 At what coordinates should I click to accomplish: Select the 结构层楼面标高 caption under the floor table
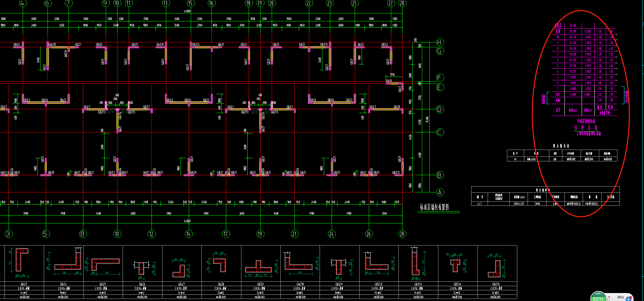coord(586,121)
